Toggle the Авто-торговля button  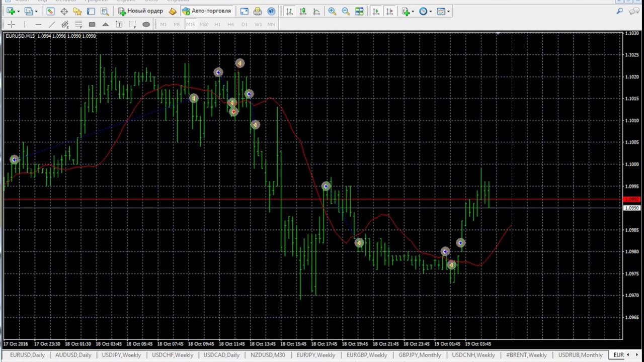click(x=207, y=11)
